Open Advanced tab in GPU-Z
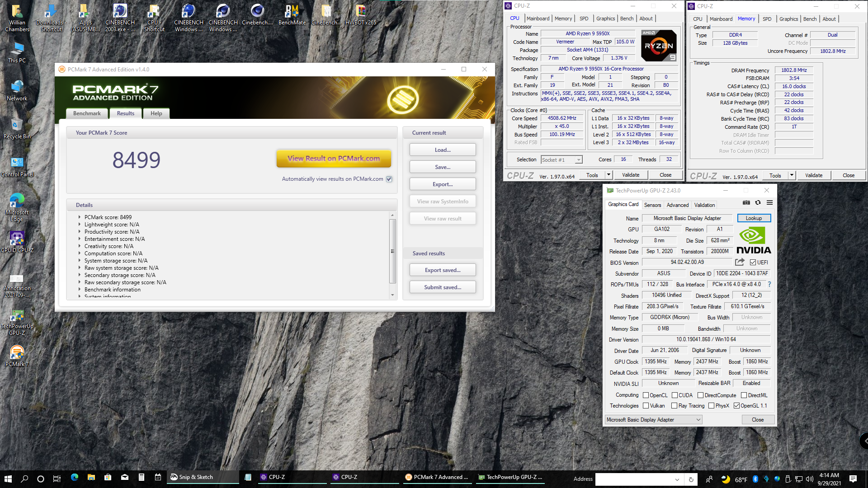Viewport: 868px width, 488px height. tap(678, 205)
